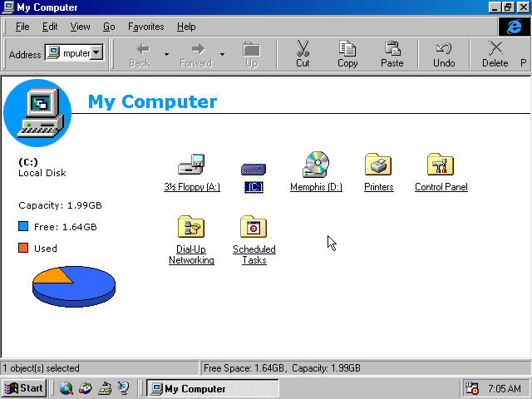Click the 'Capacity: 1.99GB' text
Viewport: 532px width, 399px height.
60,205
